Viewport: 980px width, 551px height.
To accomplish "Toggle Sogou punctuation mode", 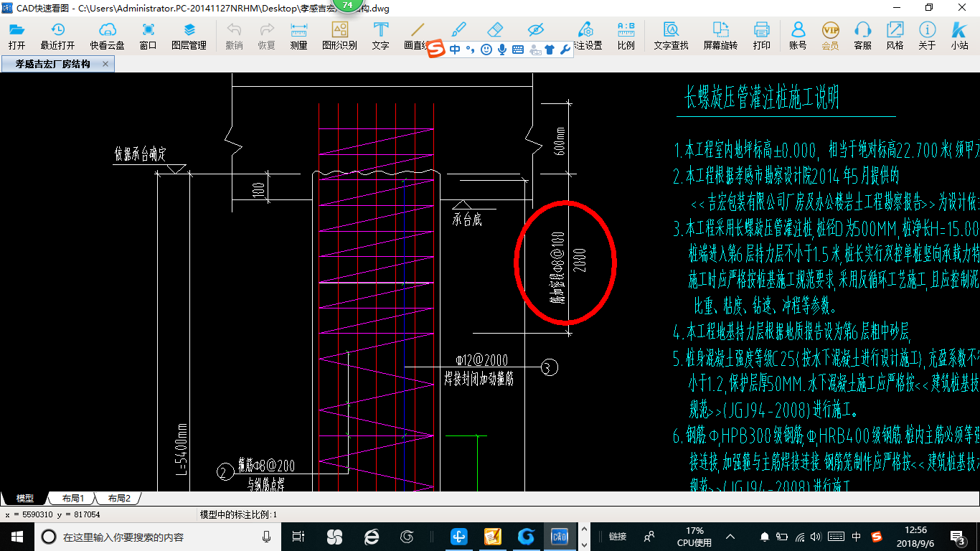I will 471,50.
